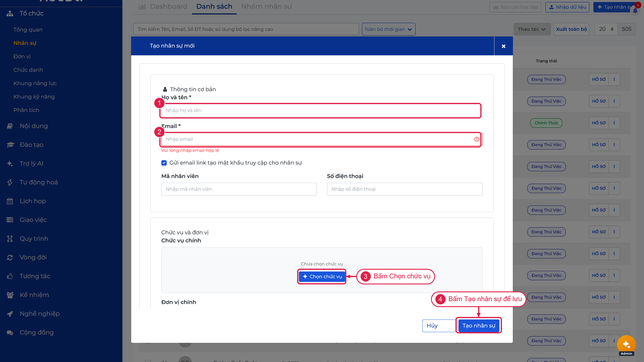Click the Tổ chức organization icon in sidebar
This screenshot has width=644, height=362.
pos(10,14)
